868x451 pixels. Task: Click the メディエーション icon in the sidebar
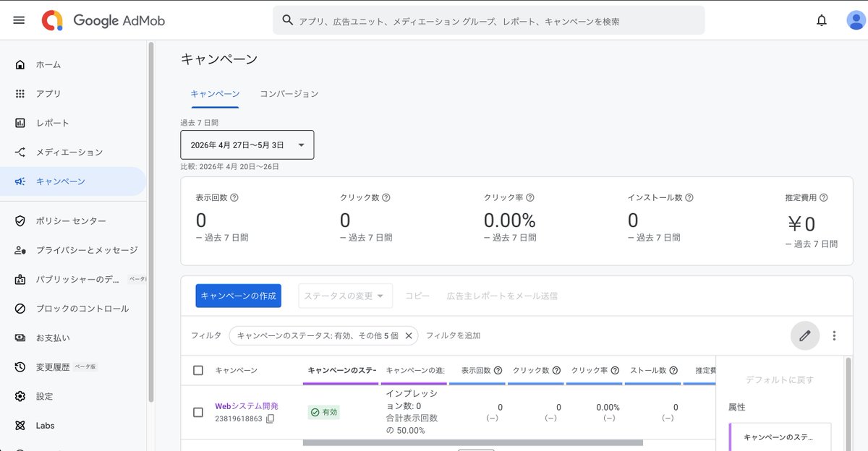[20, 153]
